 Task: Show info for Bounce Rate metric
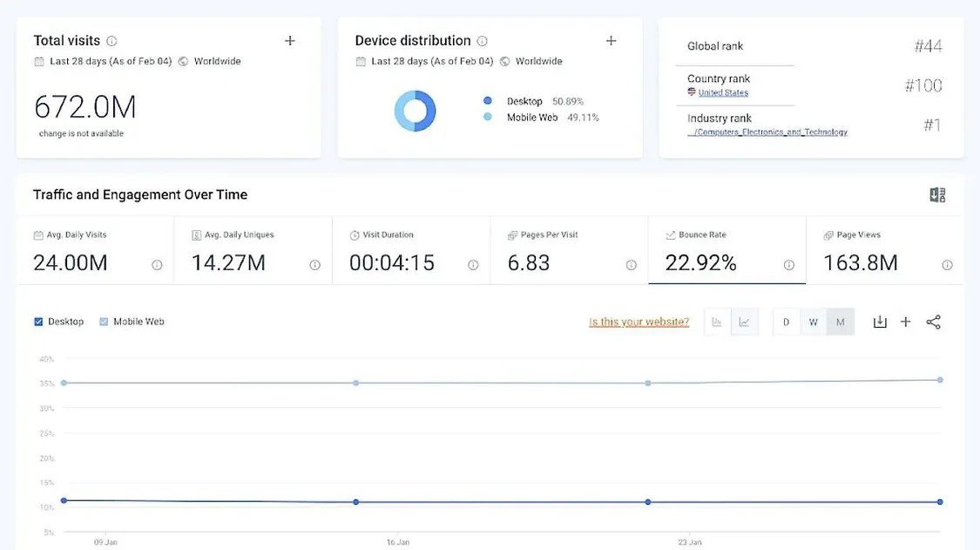pos(788,265)
